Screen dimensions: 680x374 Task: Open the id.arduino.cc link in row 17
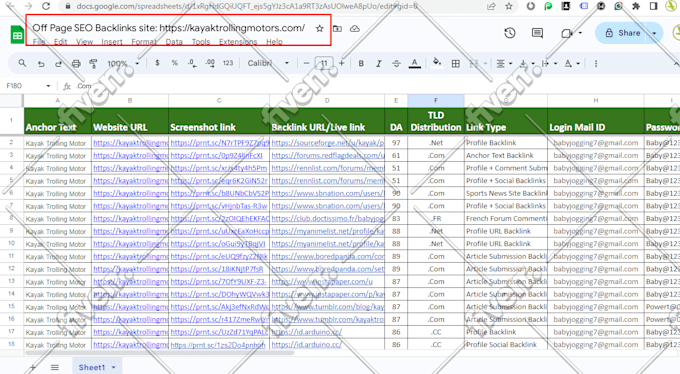(307, 332)
